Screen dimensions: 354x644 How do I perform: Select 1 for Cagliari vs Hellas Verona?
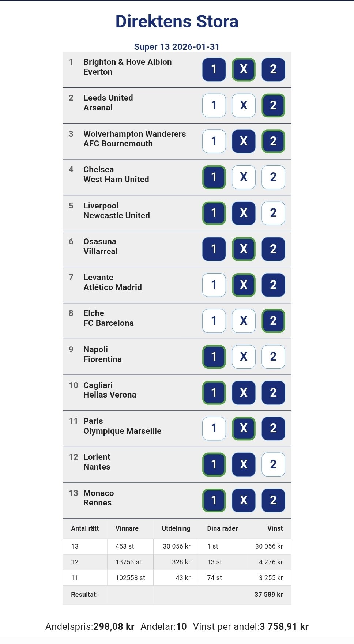click(x=214, y=392)
